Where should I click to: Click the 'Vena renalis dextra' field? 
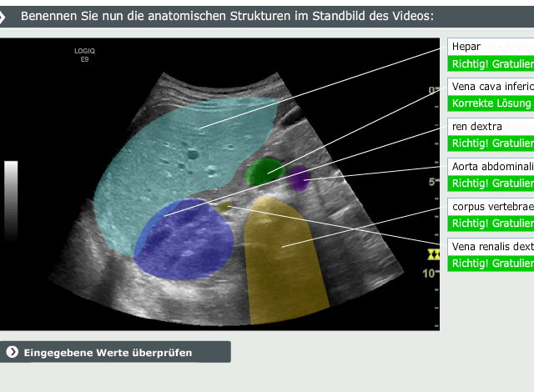[x=491, y=246]
